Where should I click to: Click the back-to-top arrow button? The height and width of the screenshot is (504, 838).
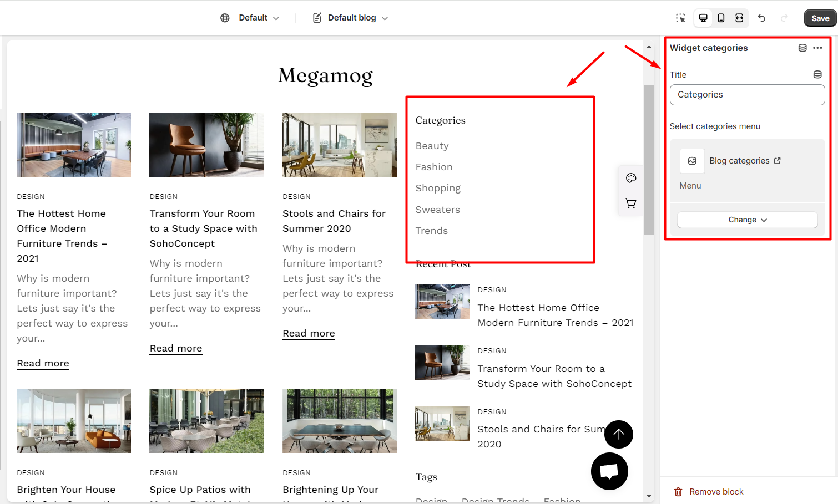click(619, 434)
